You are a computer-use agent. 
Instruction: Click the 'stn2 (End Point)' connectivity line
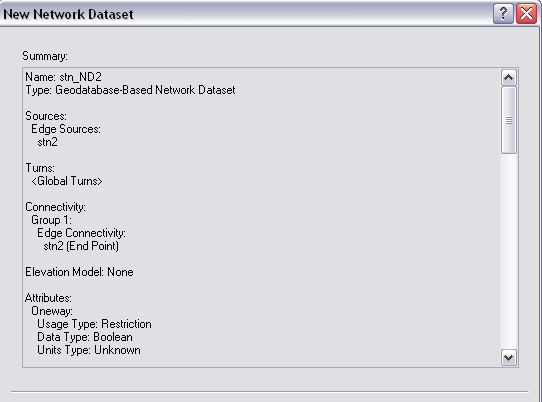(81, 246)
